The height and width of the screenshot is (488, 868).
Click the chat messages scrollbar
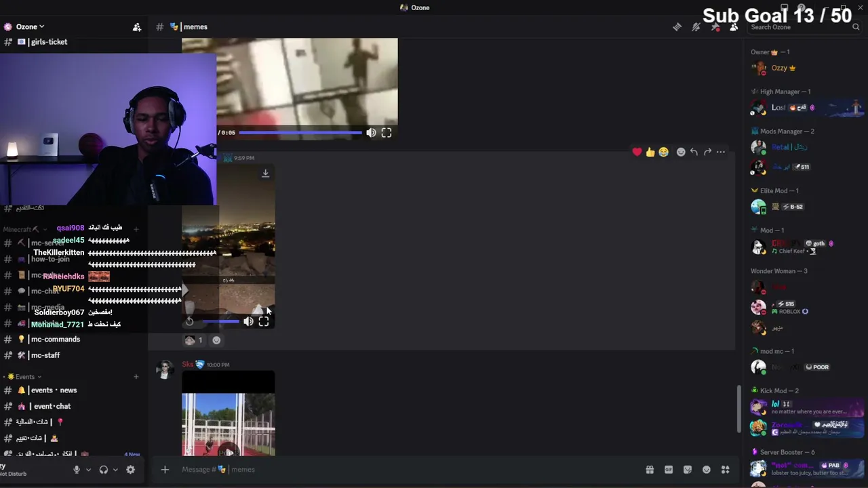(x=738, y=409)
